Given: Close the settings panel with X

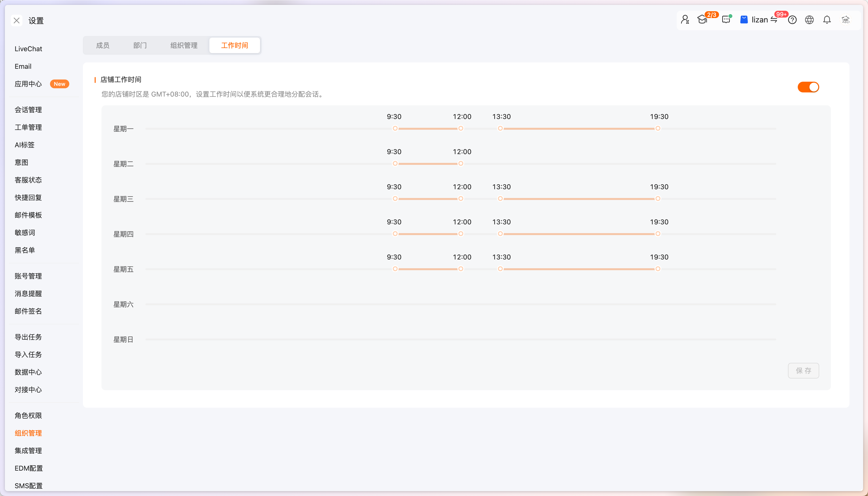Looking at the screenshot, I should tap(16, 20).
